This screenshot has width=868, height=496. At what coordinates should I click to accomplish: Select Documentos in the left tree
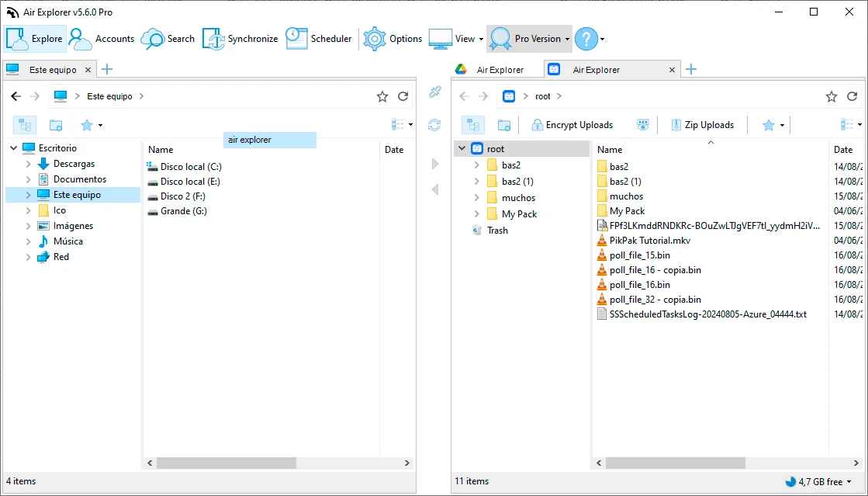tap(80, 179)
